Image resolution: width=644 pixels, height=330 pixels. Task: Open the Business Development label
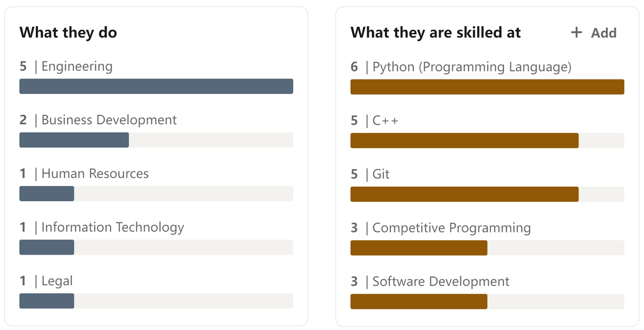coord(109,120)
